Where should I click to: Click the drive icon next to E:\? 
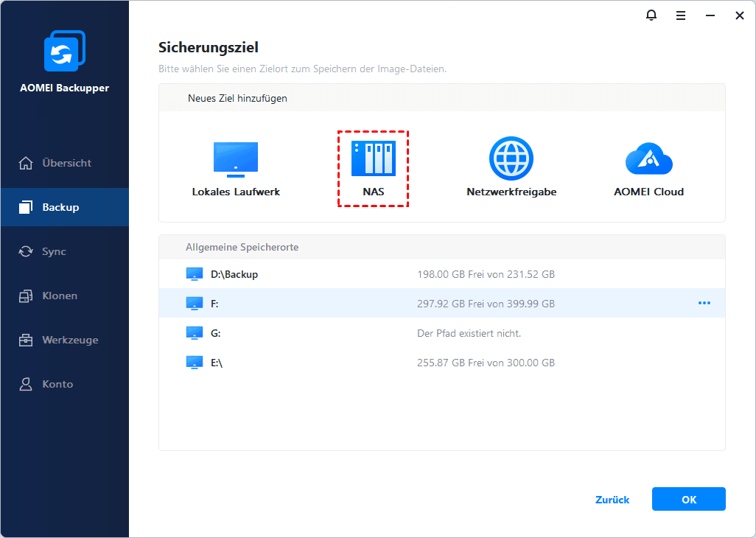click(x=195, y=363)
